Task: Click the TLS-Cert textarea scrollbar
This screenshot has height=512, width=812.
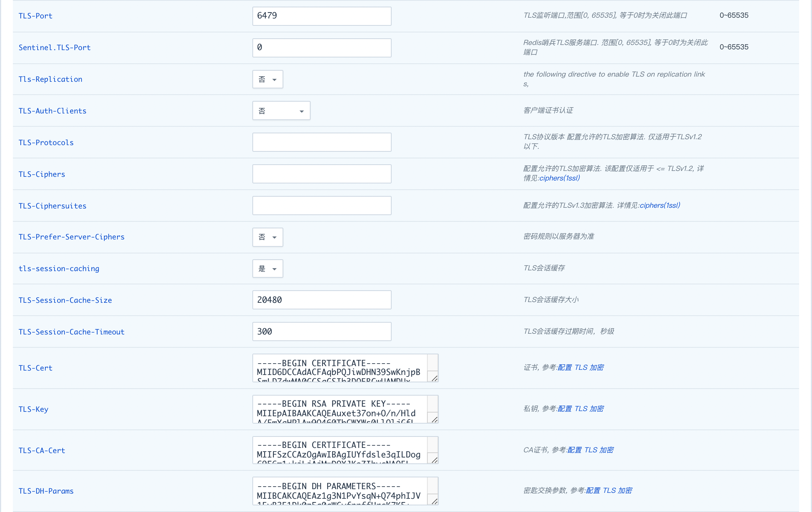Action: tap(433, 363)
